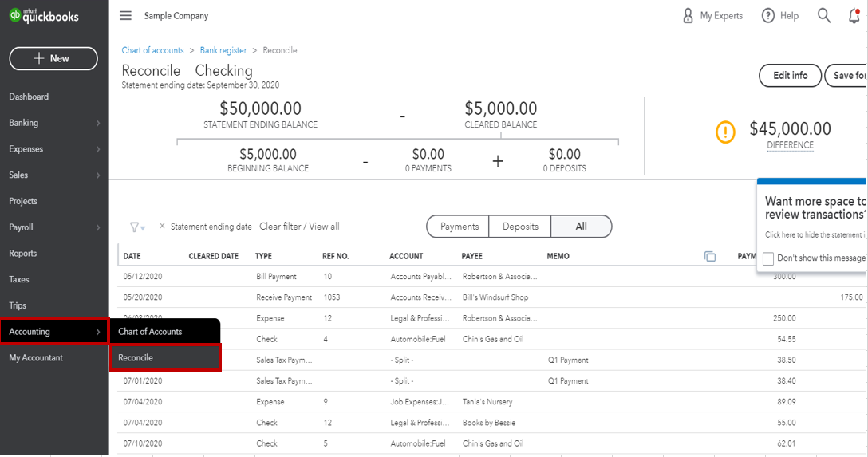868x457 pixels.
Task: Open Reports in the left sidebar
Action: tap(23, 254)
